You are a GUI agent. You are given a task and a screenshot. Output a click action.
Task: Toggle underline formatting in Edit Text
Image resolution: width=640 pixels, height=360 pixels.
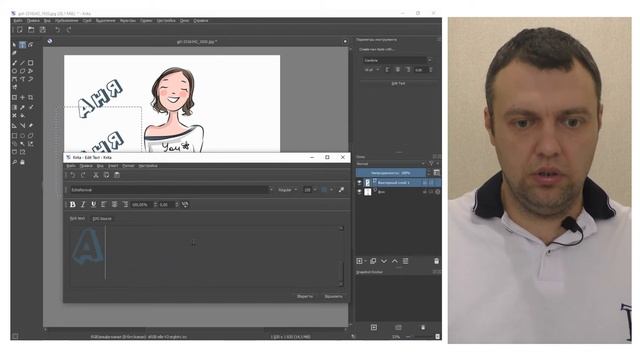[x=94, y=204]
